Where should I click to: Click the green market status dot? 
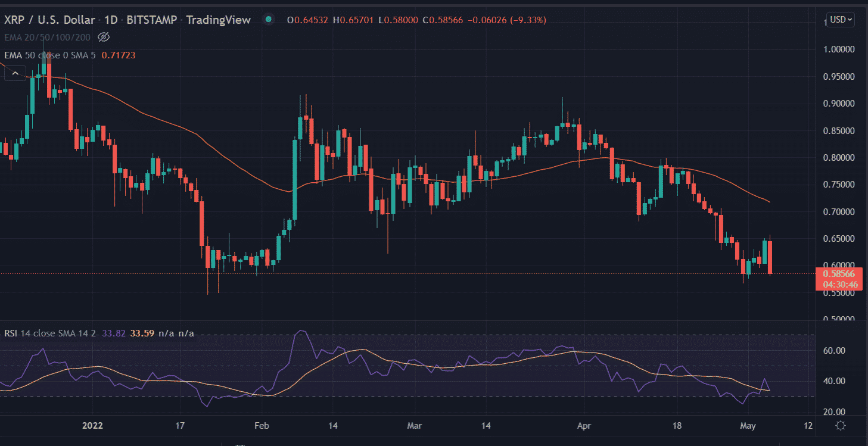point(269,20)
